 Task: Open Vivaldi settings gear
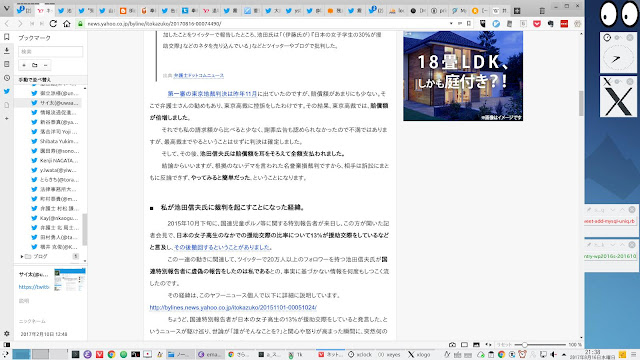(x=7, y=333)
